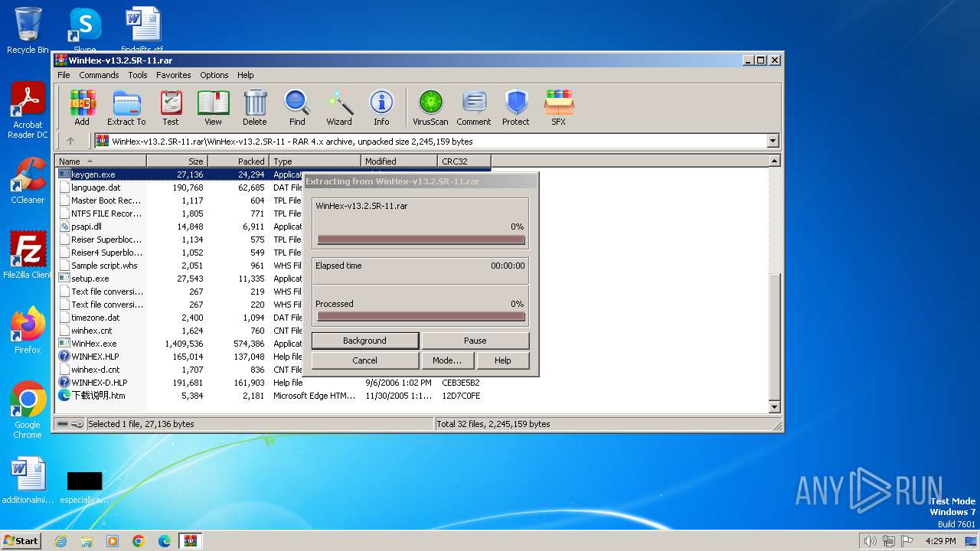Click drive icon in WinRAR status bar
The width and height of the screenshot is (980, 551).
(x=62, y=424)
